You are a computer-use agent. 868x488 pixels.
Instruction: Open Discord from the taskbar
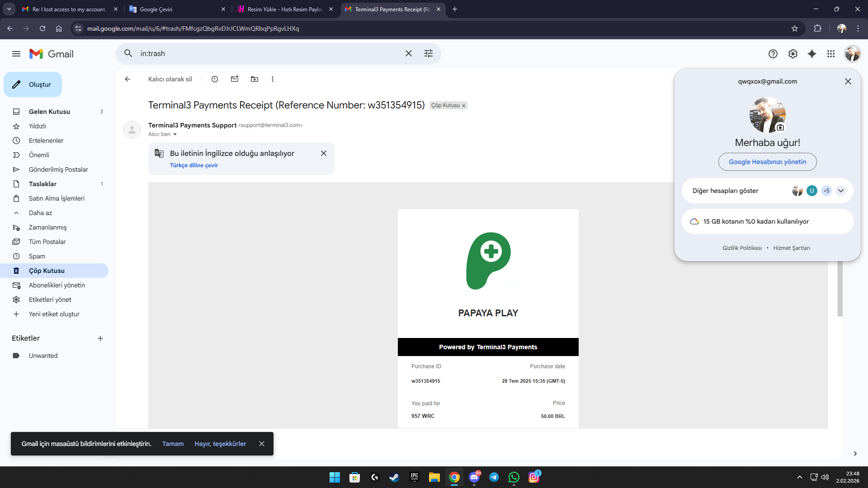click(x=474, y=477)
